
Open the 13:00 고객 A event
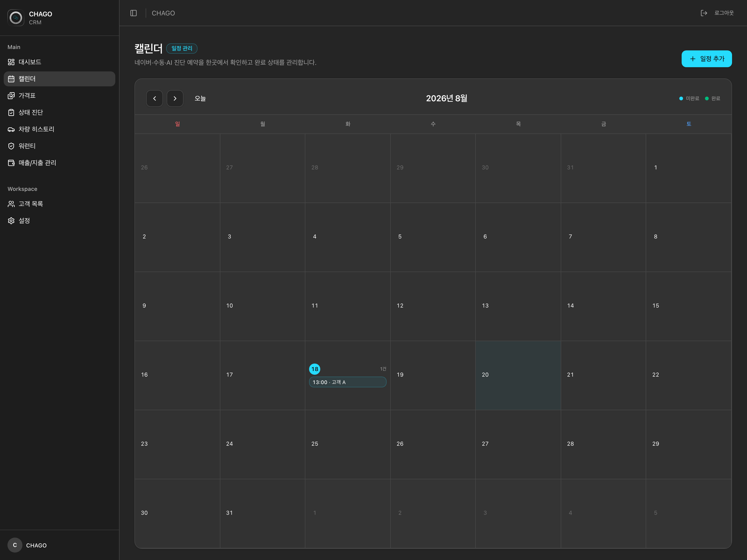[348, 382]
